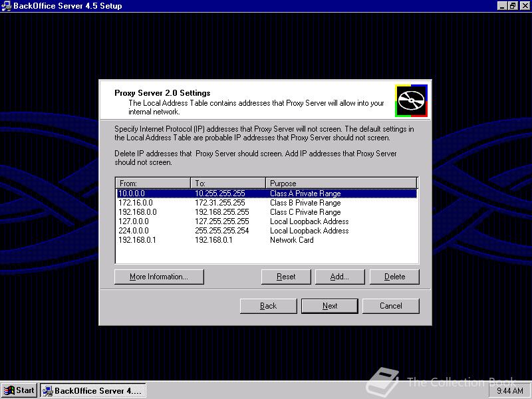Image resolution: width=532 pixels, height=399 pixels.
Task: Click 127.255.255.255 in To column
Action: 222,221
